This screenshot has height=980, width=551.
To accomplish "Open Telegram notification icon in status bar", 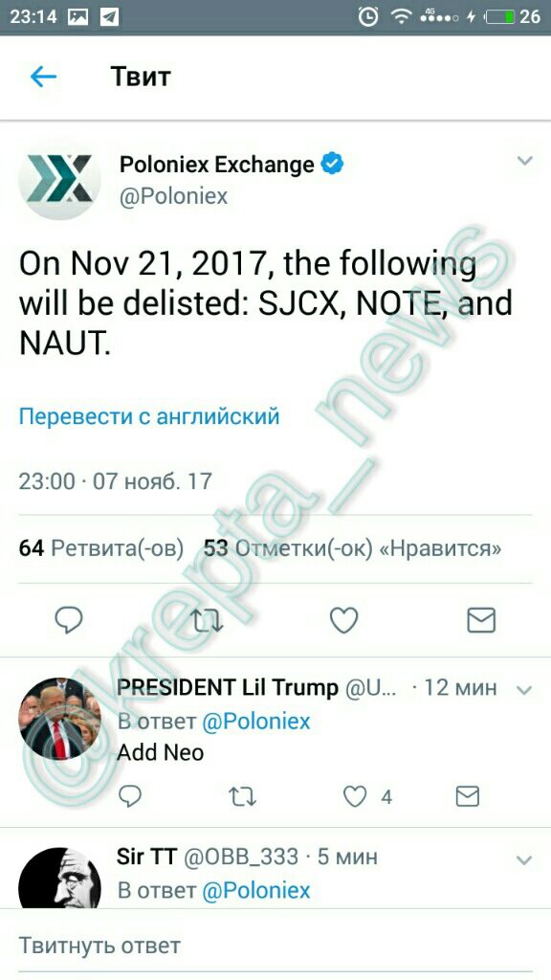I will point(109,17).
